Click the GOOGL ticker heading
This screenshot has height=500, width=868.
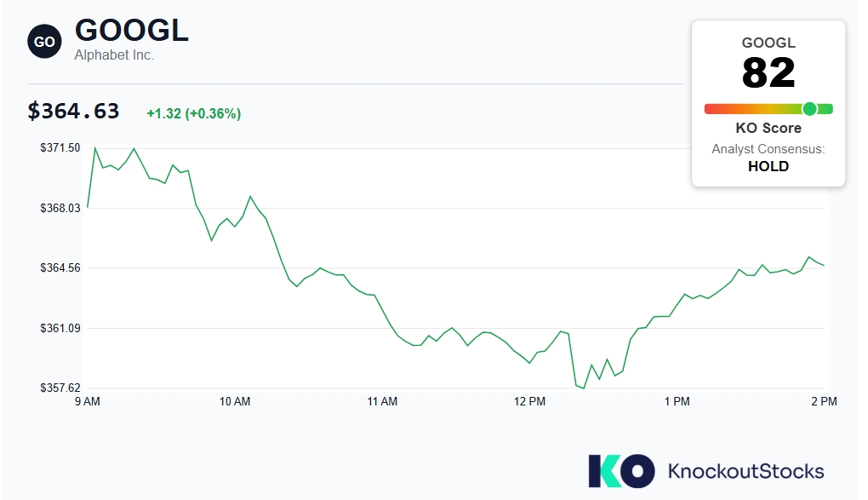tap(132, 30)
